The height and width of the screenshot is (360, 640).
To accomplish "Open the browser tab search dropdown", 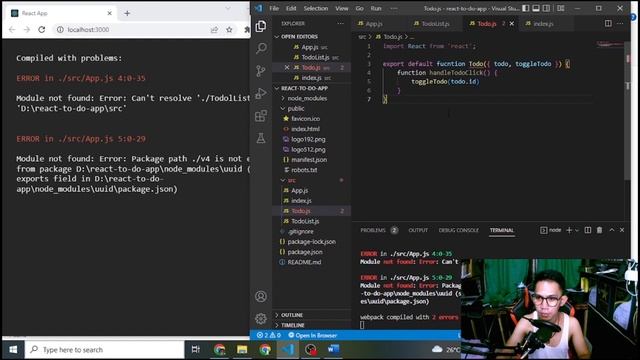I will pyautogui.click(x=228, y=8).
